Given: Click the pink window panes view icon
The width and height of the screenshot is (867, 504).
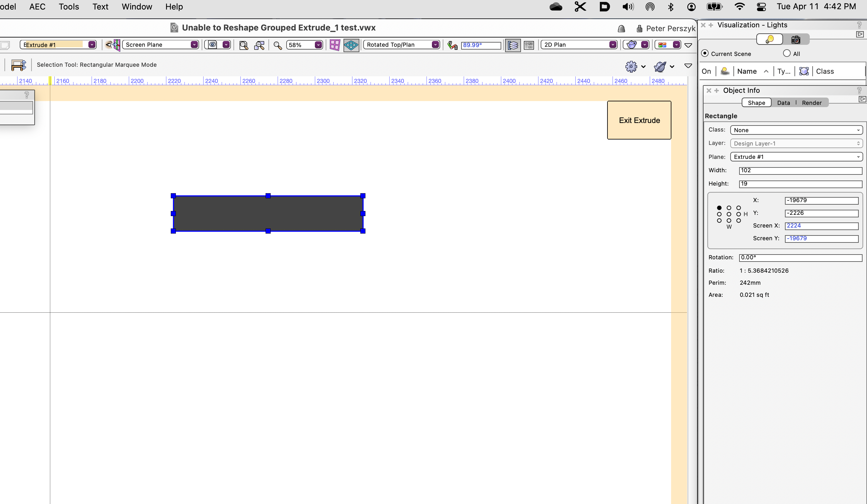Looking at the screenshot, I should [334, 45].
